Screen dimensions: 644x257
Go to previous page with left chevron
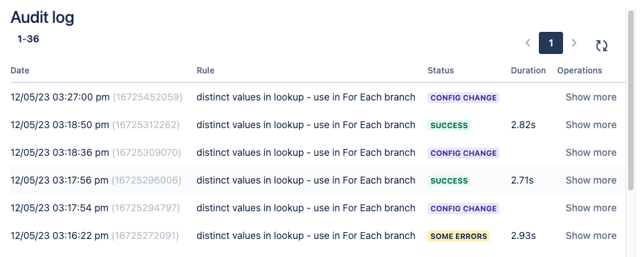[x=528, y=43]
